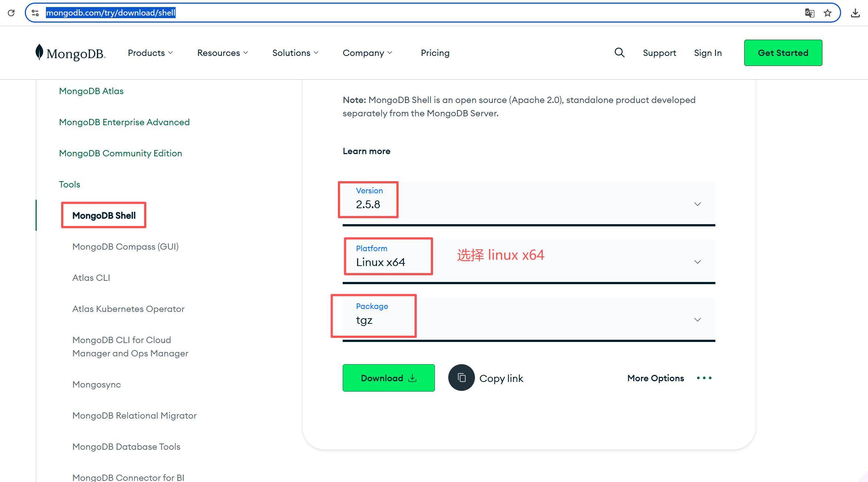Image resolution: width=868 pixels, height=482 pixels.
Task: Open MongoDB Compass (GUI) sidebar link
Action: pos(125,247)
